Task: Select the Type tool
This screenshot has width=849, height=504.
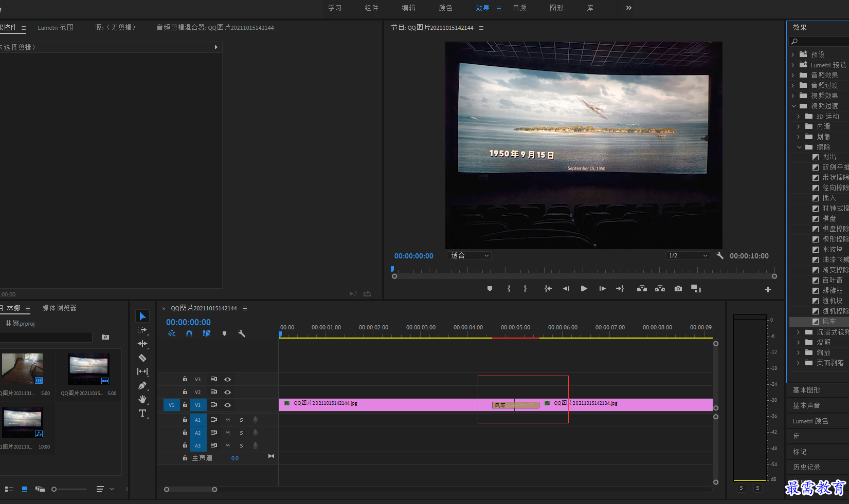Action: coord(142,413)
